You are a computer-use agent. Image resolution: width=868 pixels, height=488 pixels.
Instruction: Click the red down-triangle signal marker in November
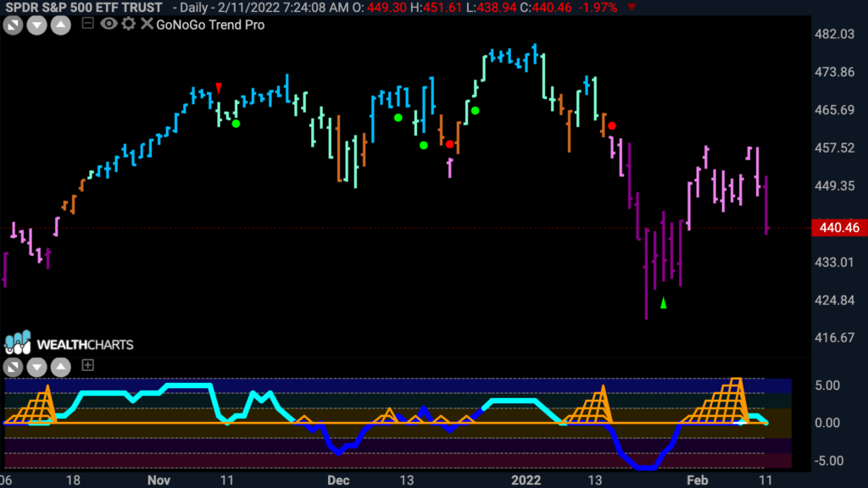219,88
